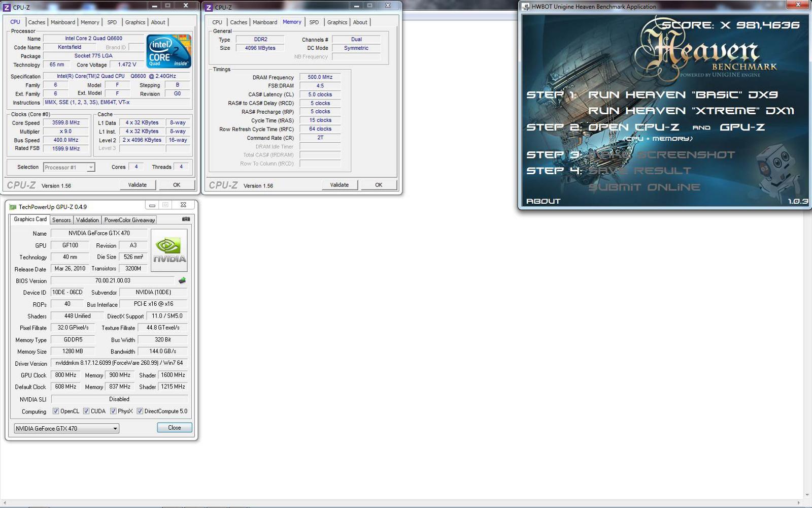
Task: Click OK in the first CPU-Z window
Action: tap(177, 185)
